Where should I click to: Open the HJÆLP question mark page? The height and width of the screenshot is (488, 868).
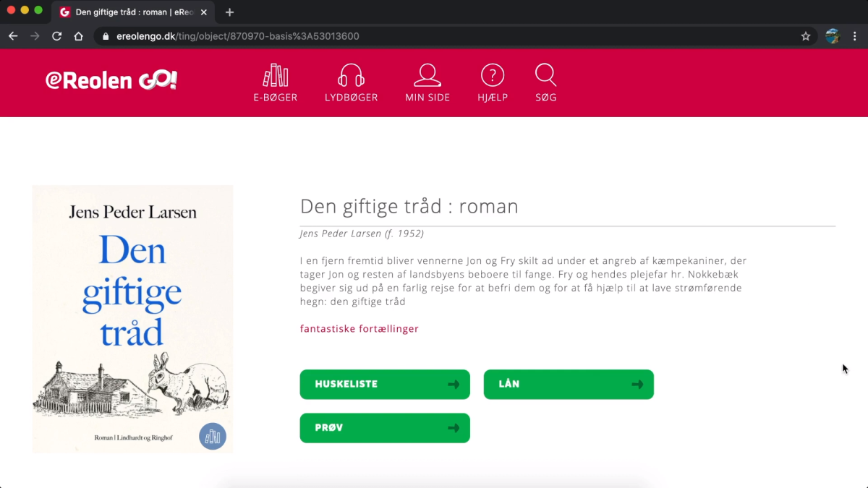point(493,82)
